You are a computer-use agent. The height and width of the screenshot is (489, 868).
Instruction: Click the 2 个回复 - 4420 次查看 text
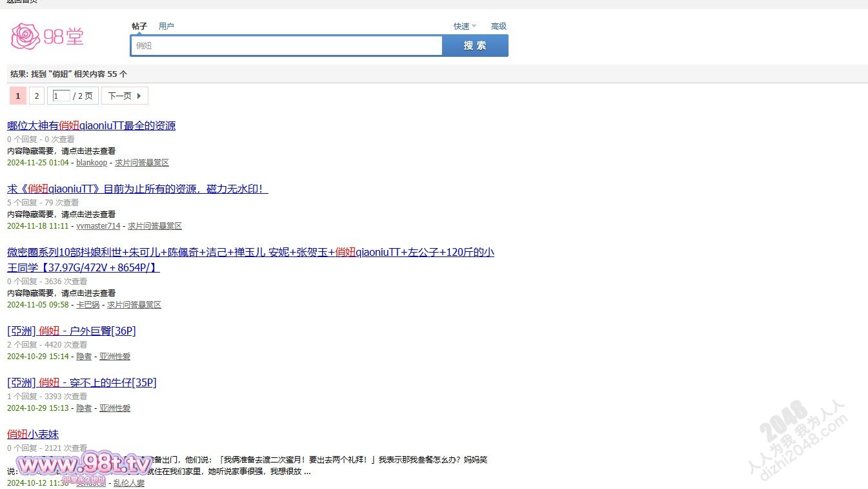point(47,345)
